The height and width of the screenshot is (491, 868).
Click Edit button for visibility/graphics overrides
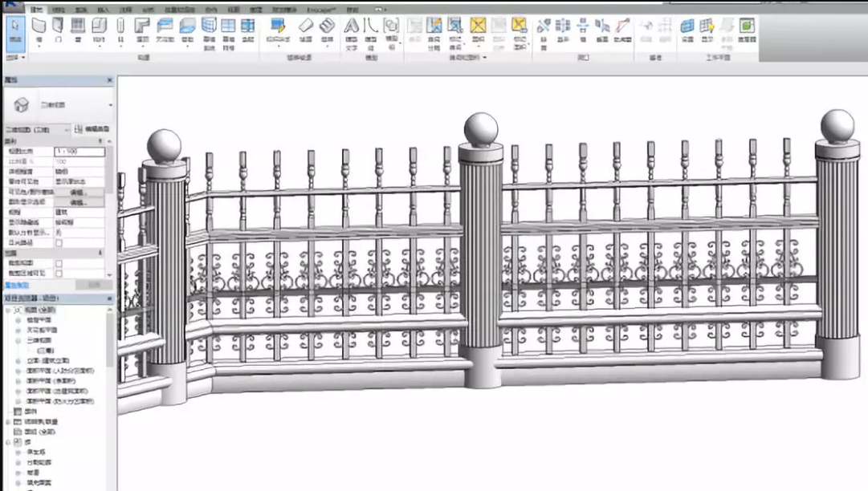79,193
